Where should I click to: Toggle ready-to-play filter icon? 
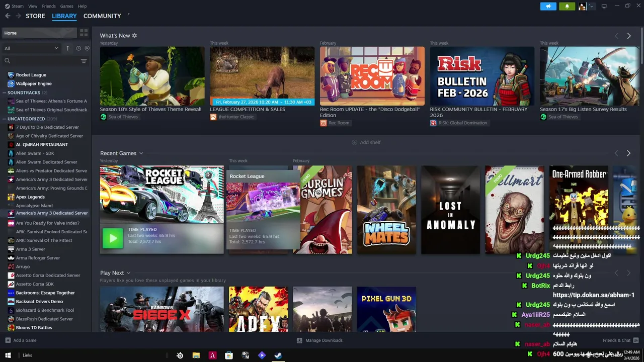(x=87, y=48)
